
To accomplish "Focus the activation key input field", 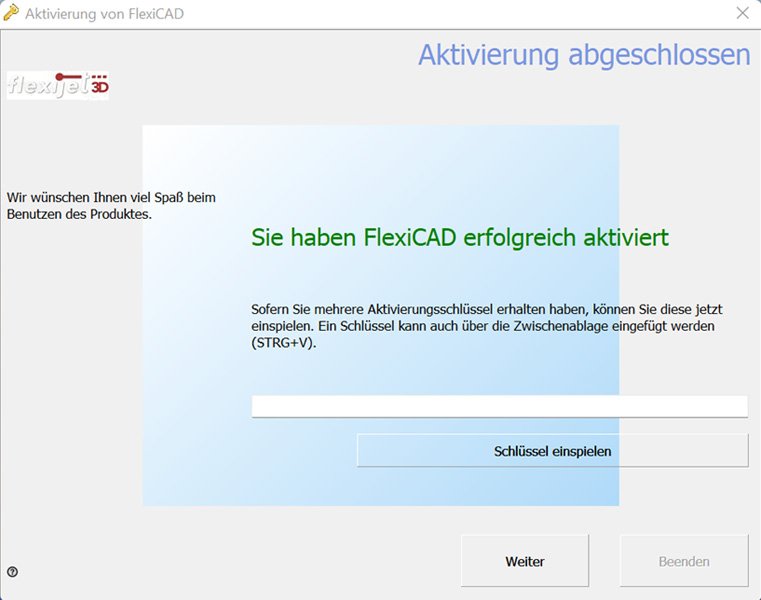I will click(499, 406).
